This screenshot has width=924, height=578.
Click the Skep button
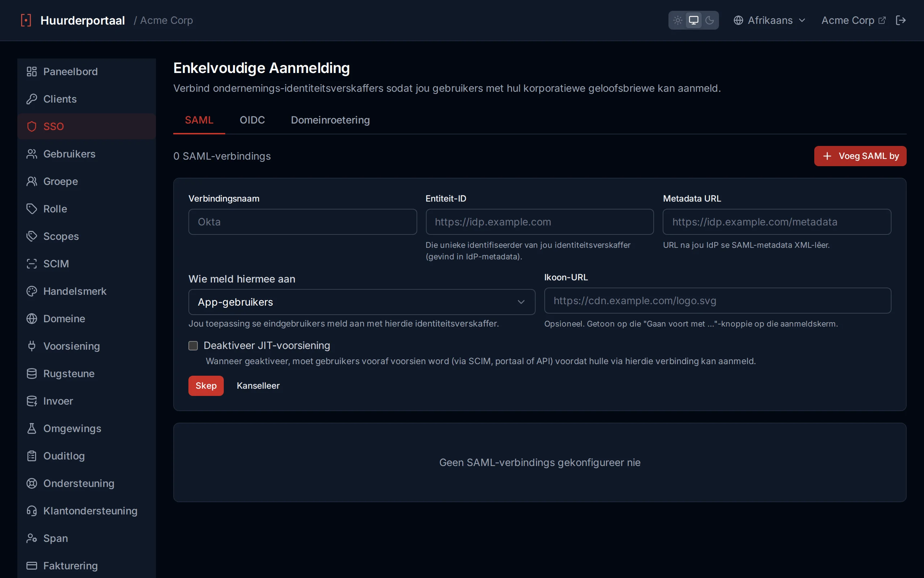point(206,386)
